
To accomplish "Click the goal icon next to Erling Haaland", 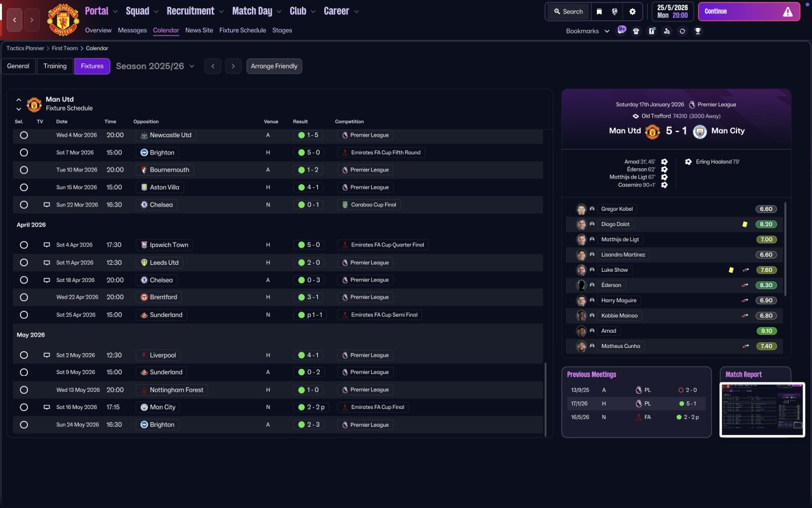I will click(688, 162).
